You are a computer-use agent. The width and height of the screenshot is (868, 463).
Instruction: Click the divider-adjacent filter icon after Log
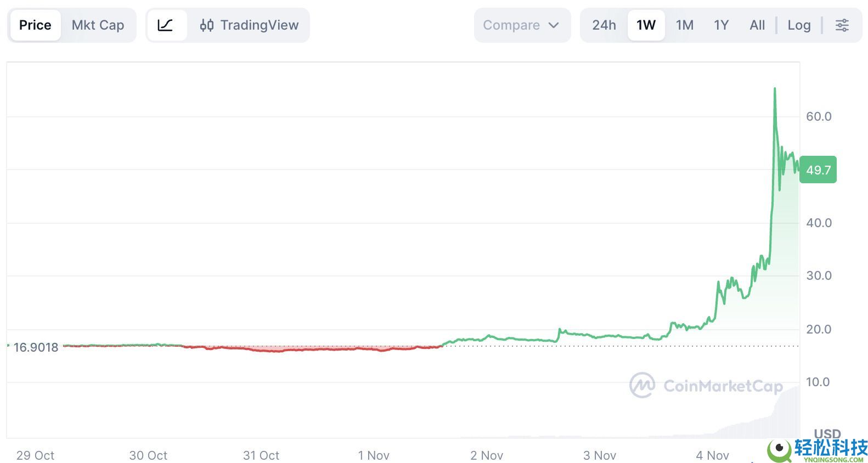tap(842, 25)
